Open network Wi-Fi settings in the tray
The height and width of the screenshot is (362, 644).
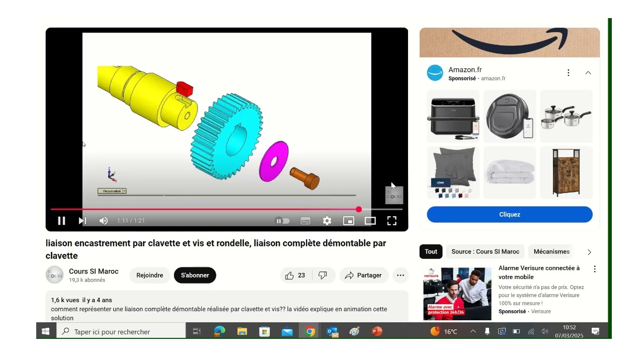coord(531,331)
